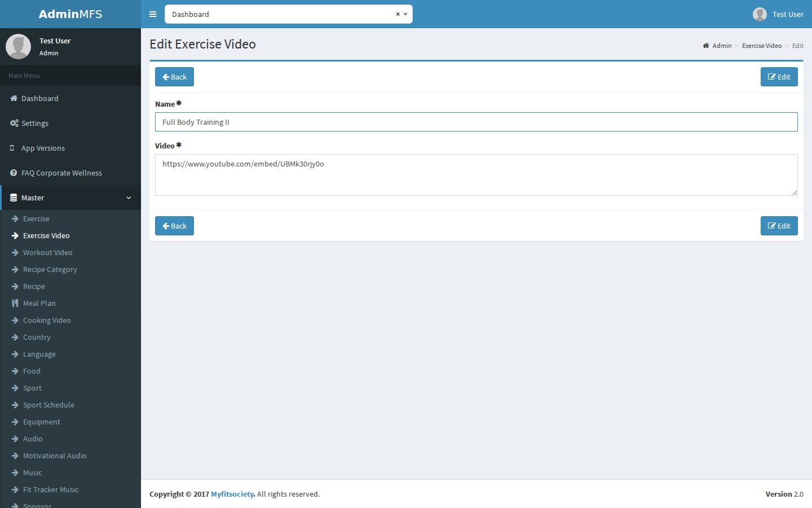Viewport: 812px width, 508px height.
Task: Toggle the hamburger sidebar menu icon
Action: pyautogui.click(x=153, y=14)
